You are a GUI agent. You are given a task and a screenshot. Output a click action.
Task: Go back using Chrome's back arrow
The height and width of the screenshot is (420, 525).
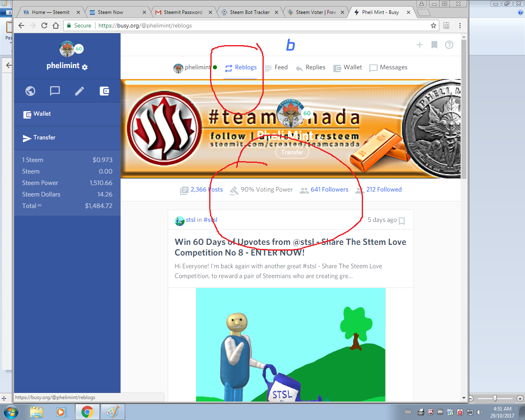click(21, 25)
